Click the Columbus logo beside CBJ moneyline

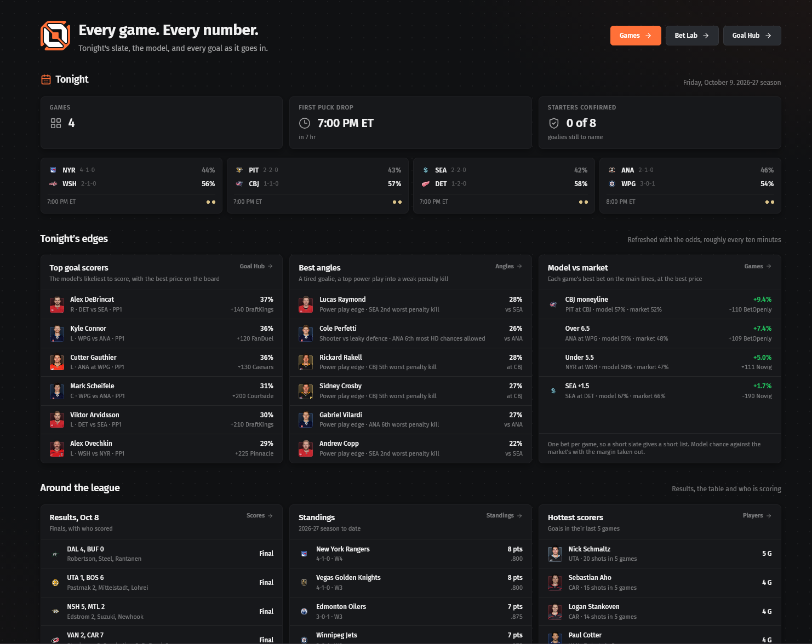tap(553, 304)
